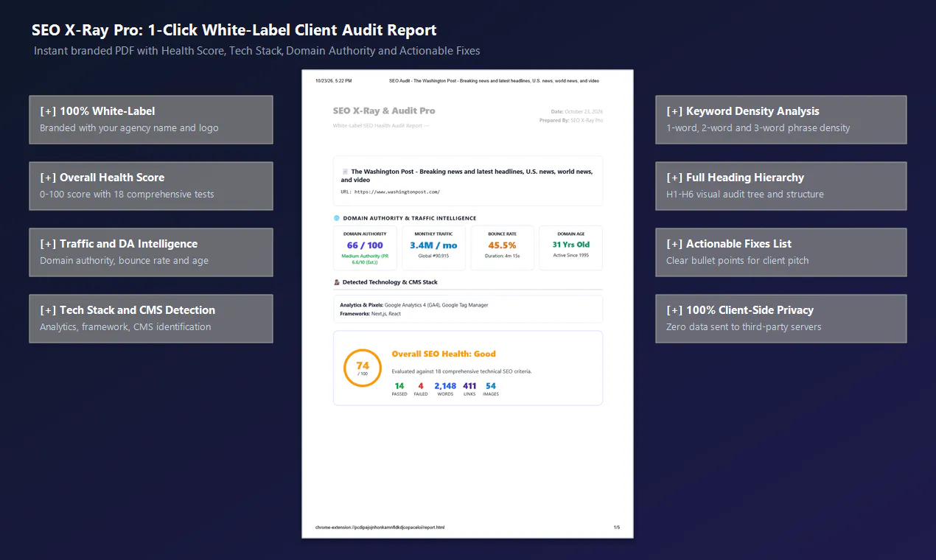Image resolution: width=936 pixels, height=560 pixels.
Task: Click the main headline SEO X-Ray Pro banner title
Action: 234,30
